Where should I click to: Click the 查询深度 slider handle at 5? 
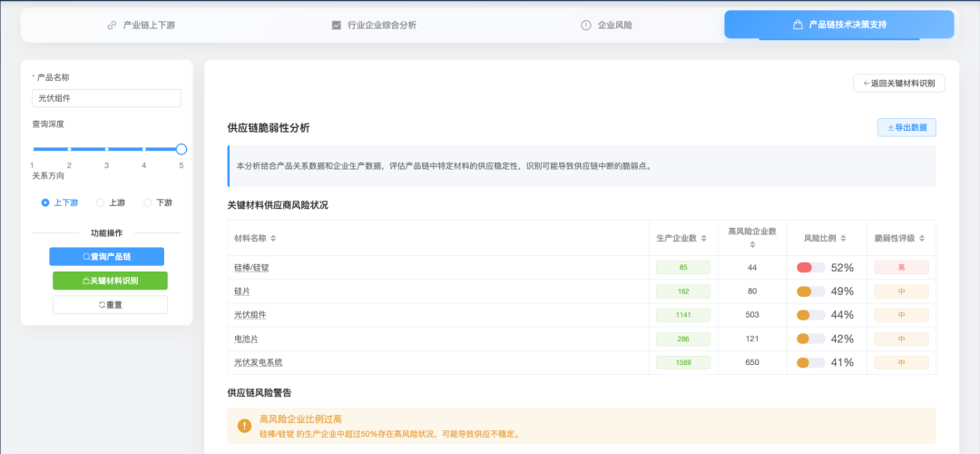tap(181, 149)
